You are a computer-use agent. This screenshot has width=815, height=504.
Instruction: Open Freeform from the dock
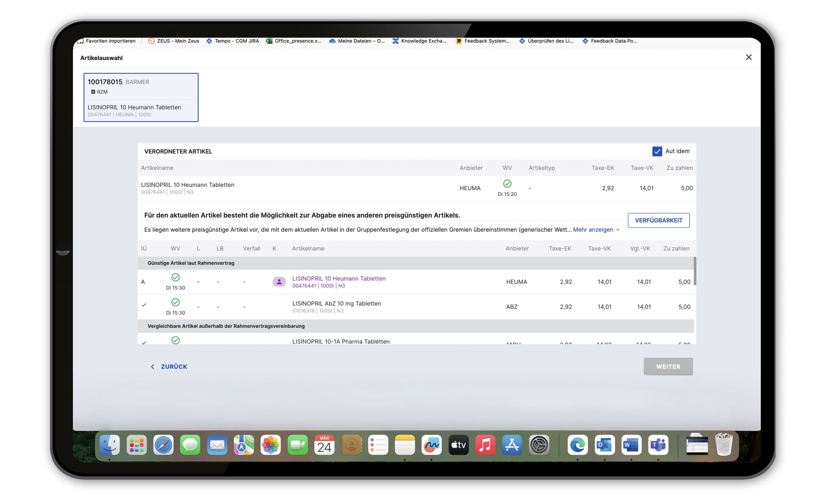tap(431, 445)
